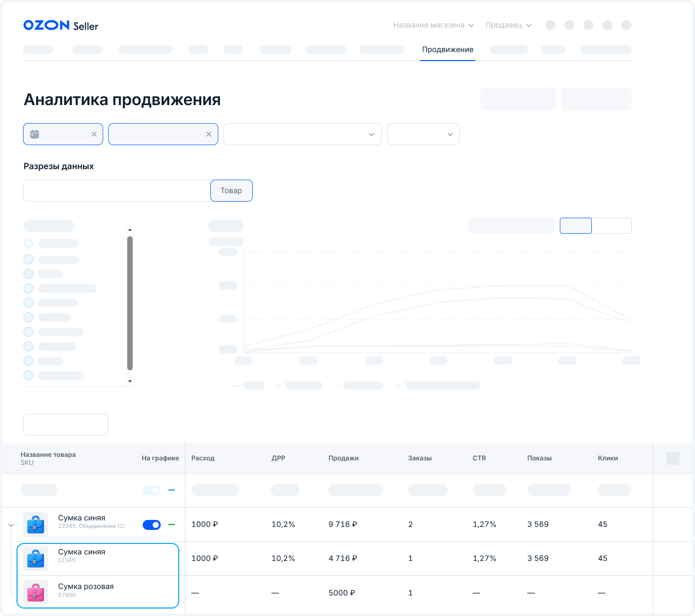Toggle the summary row chart switch
The height and width of the screenshot is (616, 695).
152,490
